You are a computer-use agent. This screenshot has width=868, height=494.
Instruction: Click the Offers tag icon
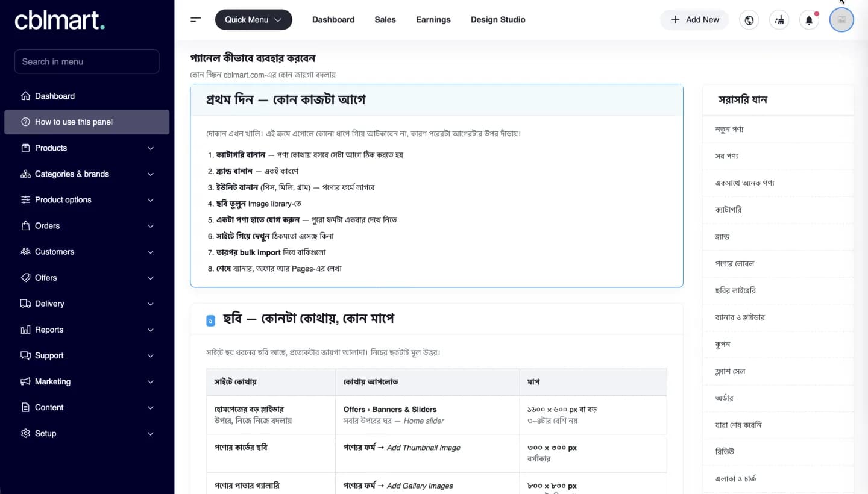click(x=25, y=277)
